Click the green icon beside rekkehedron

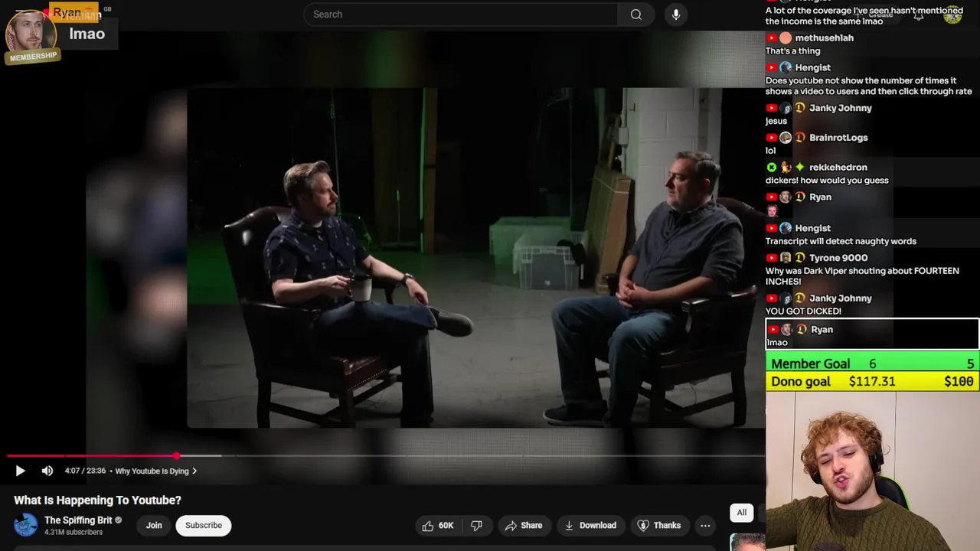tap(772, 168)
